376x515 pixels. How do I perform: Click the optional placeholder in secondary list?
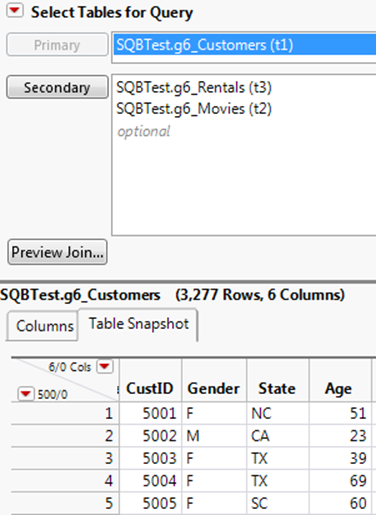coord(144,131)
